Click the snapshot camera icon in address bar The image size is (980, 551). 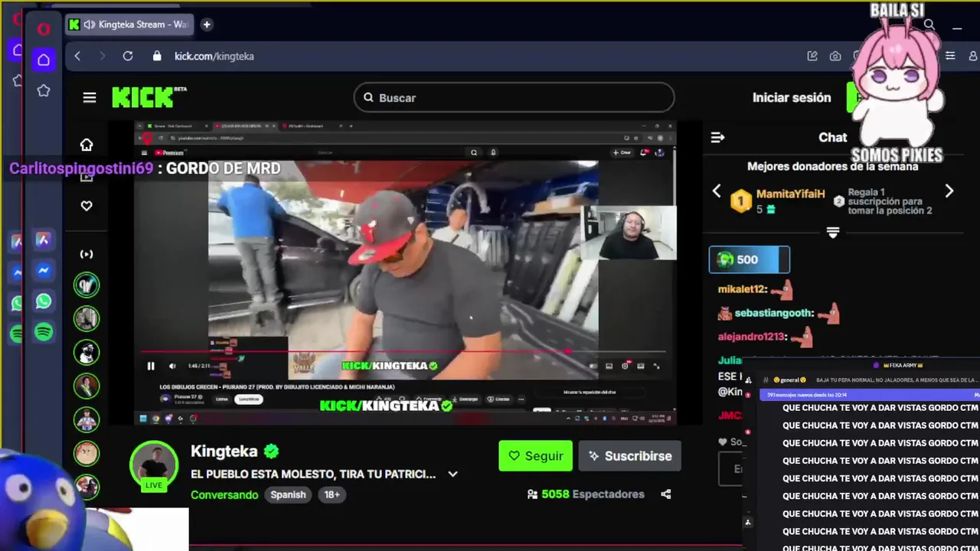click(x=835, y=56)
